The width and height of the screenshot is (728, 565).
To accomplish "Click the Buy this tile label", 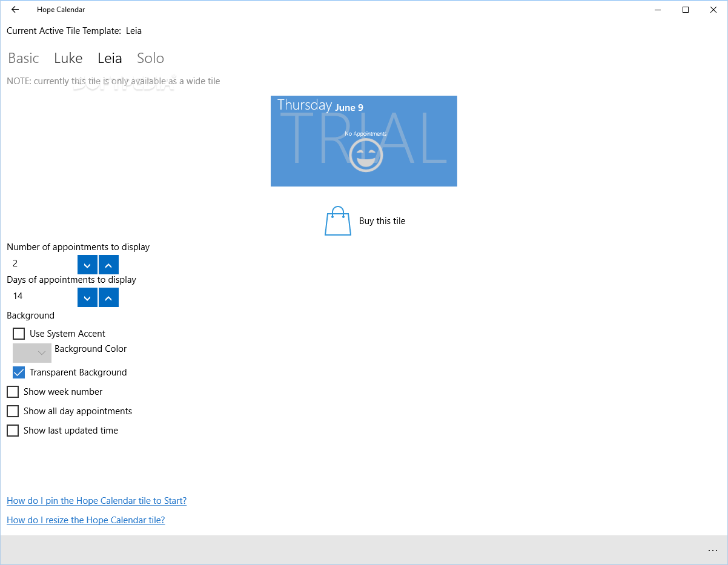I will (x=382, y=221).
